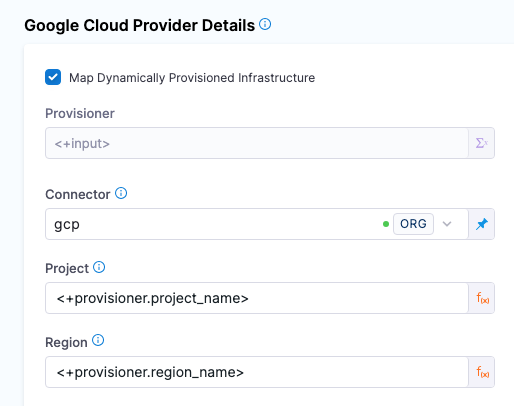Click the Provisioner field label
Viewport: 514px width, 406px height.
[x=80, y=114]
